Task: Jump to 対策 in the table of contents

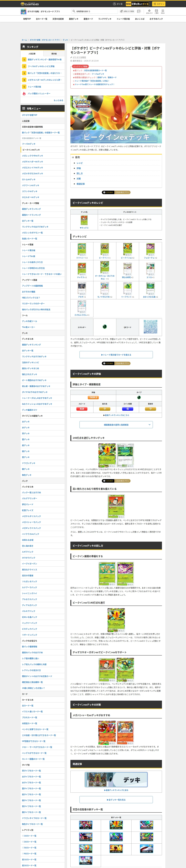Action: (79, 179)
